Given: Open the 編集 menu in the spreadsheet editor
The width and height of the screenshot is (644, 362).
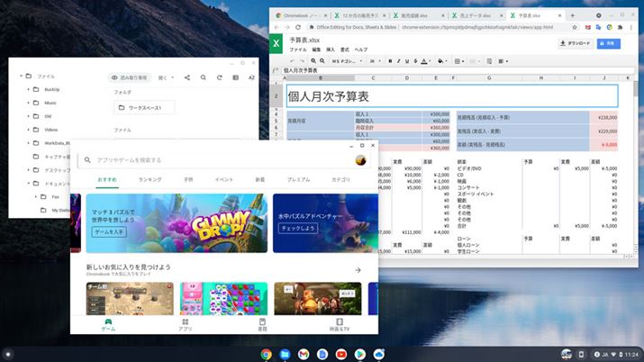Looking at the screenshot, I should tap(316, 50).
